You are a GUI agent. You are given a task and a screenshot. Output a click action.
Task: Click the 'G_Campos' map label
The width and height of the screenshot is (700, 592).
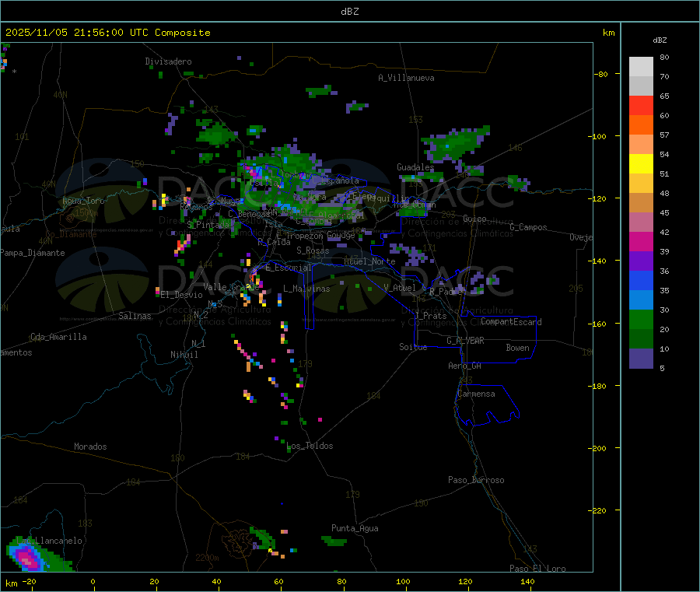coord(528,227)
